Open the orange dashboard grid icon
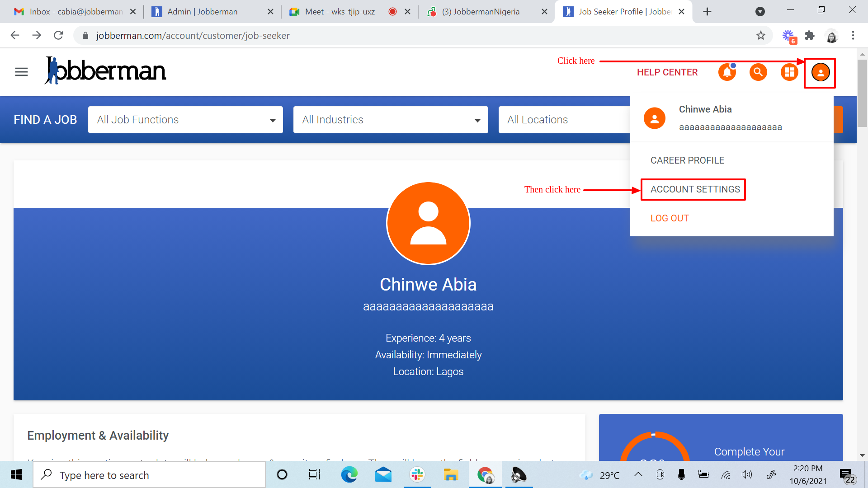This screenshot has height=488, width=868. 789,72
